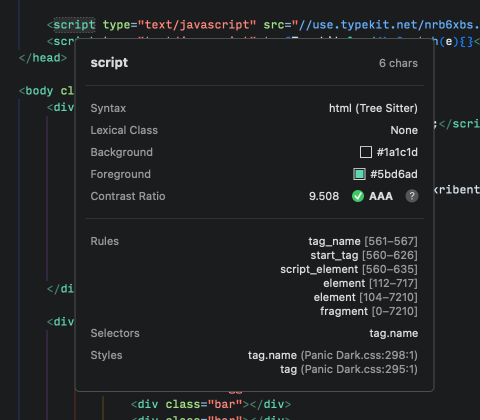Image resolution: width=480 pixels, height=420 pixels.
Task: Click the closing </head> tag in editor
Action: coord(43,58)
